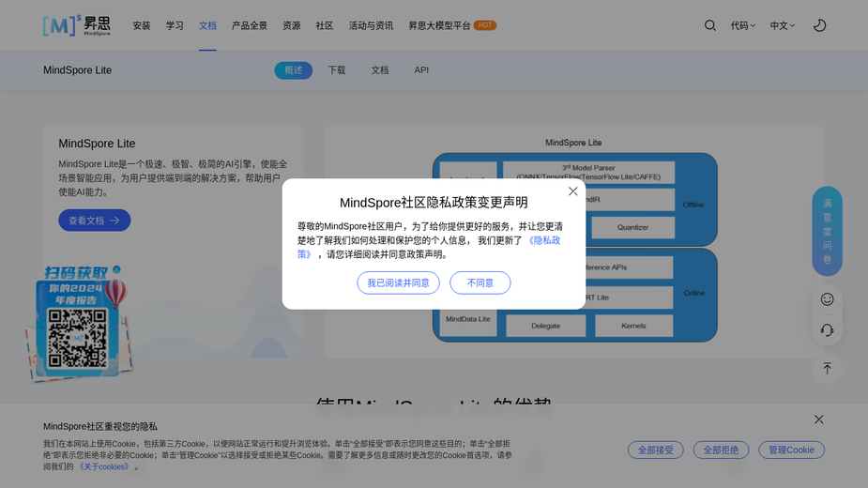Open the 产品全景 menu

pos(249,25)
